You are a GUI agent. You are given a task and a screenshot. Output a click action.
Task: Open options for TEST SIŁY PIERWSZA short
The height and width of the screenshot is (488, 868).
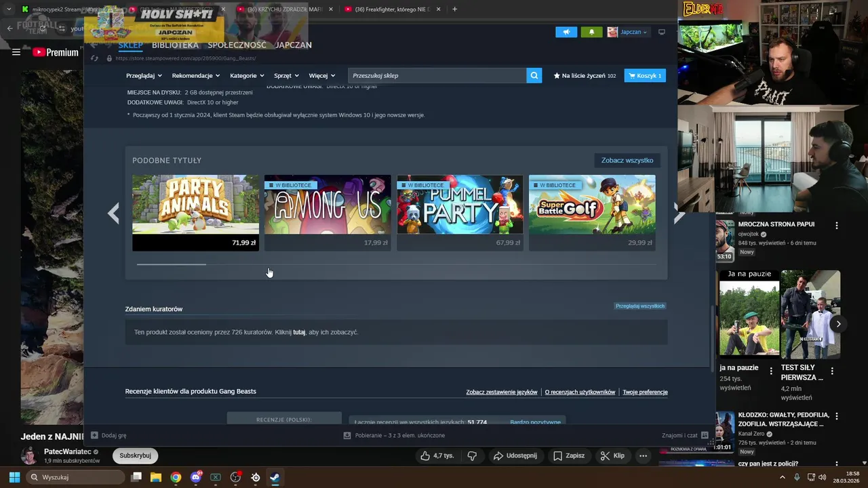tap(832, 371)
